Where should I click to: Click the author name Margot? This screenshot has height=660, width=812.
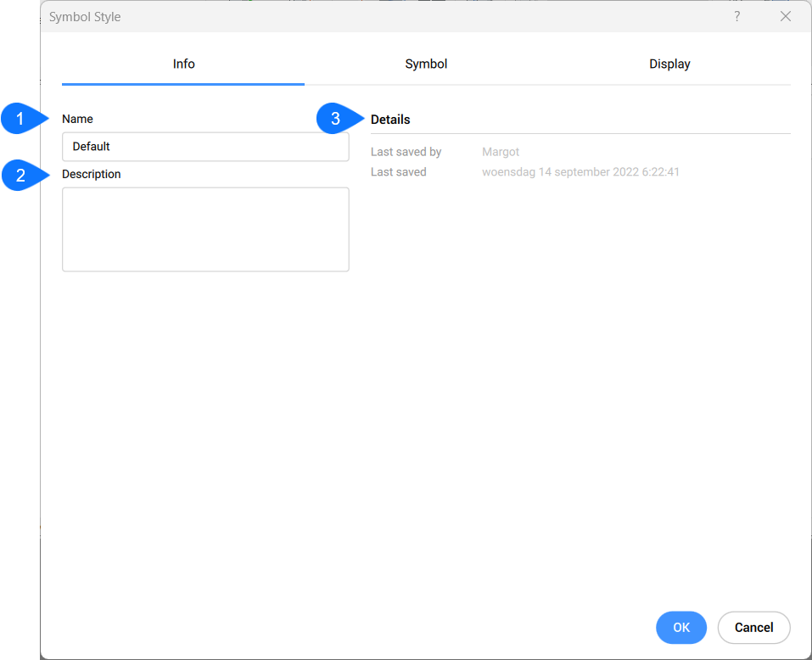(x=501, y=153)
